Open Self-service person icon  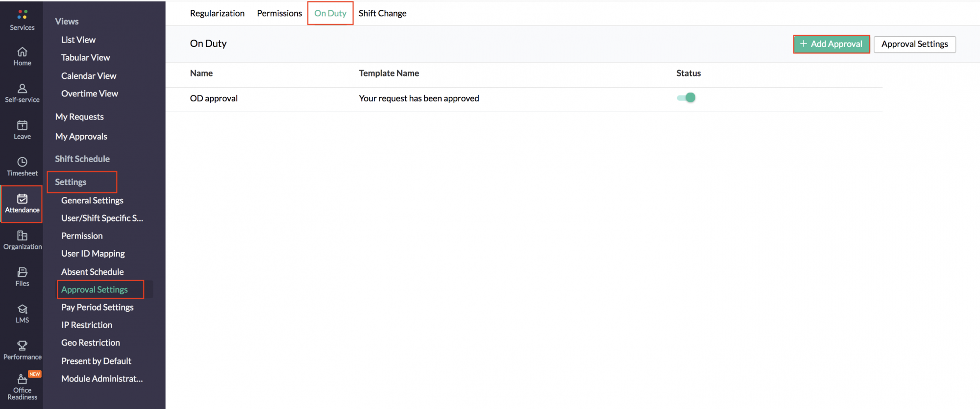22,89
